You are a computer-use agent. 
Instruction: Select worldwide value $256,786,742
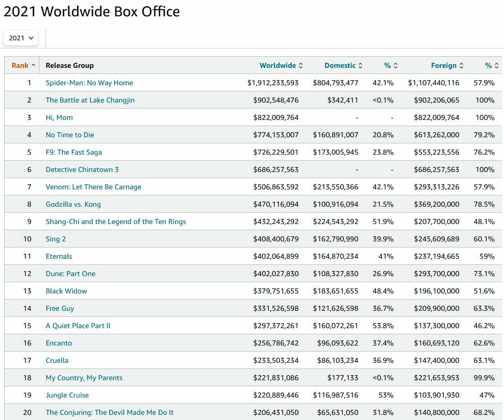click(276, 343)
